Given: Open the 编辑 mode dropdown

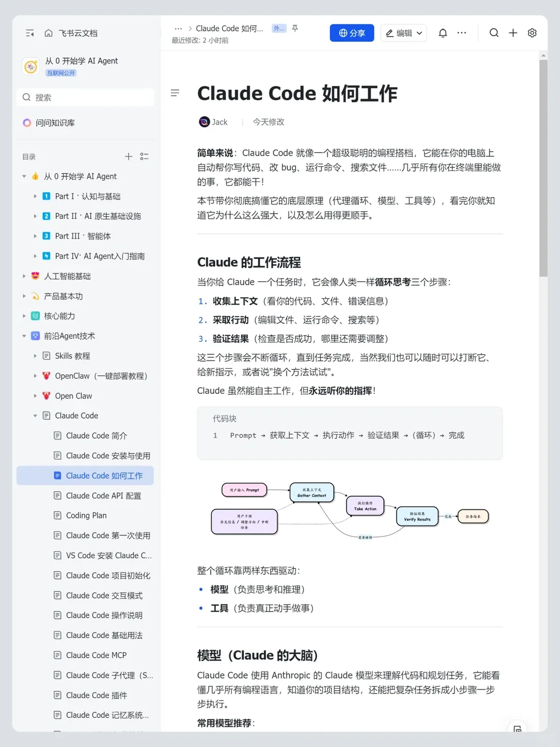Looking at the screenshot, I should [404, 33].
